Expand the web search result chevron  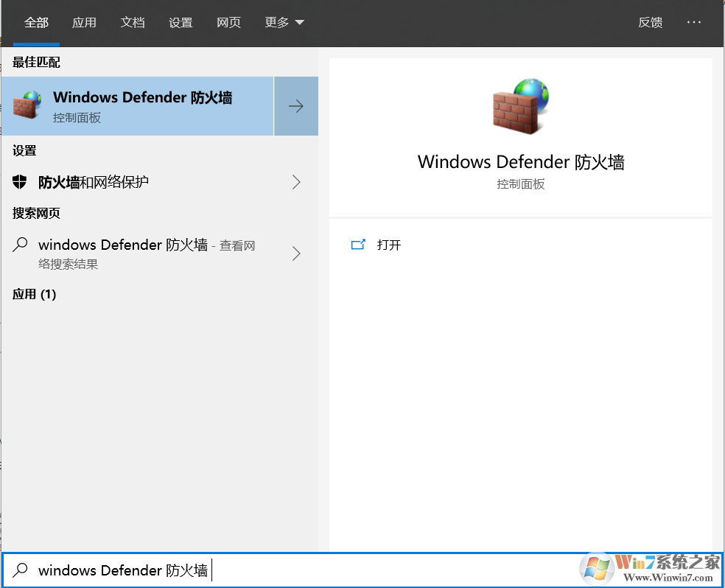click(295, 253)
